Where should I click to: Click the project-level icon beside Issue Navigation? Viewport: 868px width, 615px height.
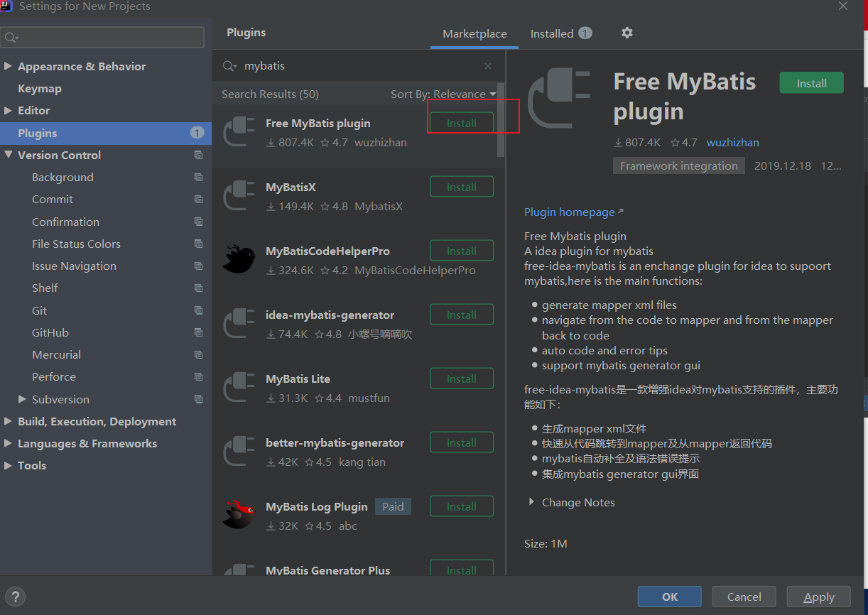pyautogui.click(x=198, y=266)
